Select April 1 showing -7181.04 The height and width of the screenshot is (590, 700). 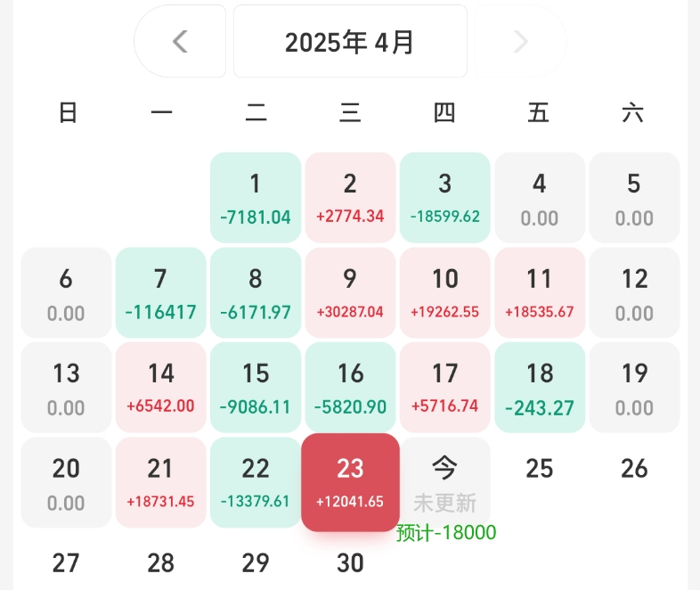click(x=256, y=198)
